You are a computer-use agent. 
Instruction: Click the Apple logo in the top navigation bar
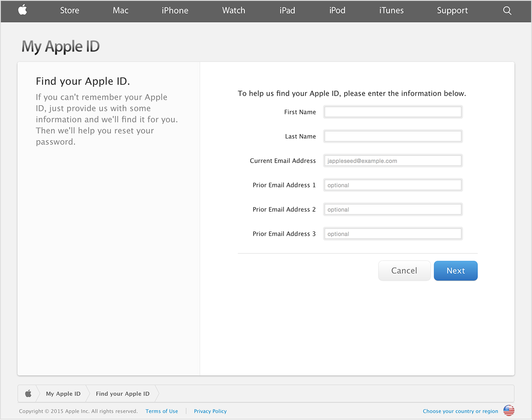[x=23, y=10]
